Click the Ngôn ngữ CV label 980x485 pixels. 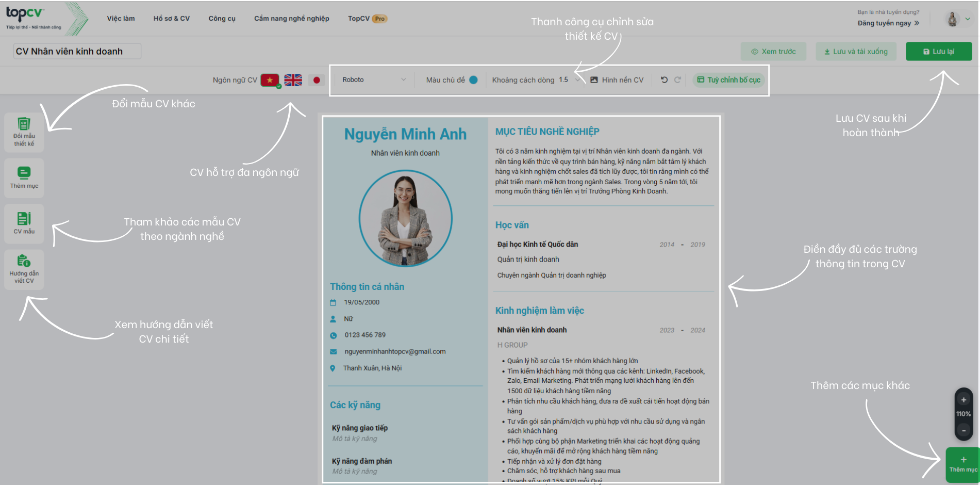point(235,80)
